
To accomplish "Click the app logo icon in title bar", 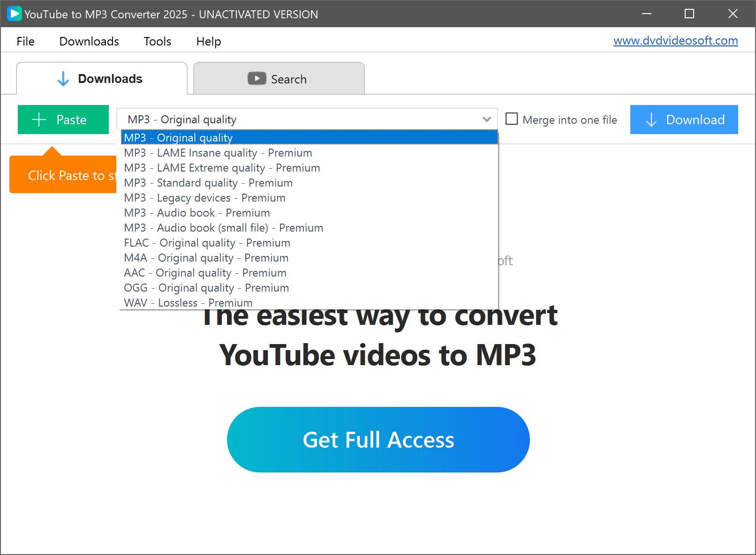I will tap(14, 14).
